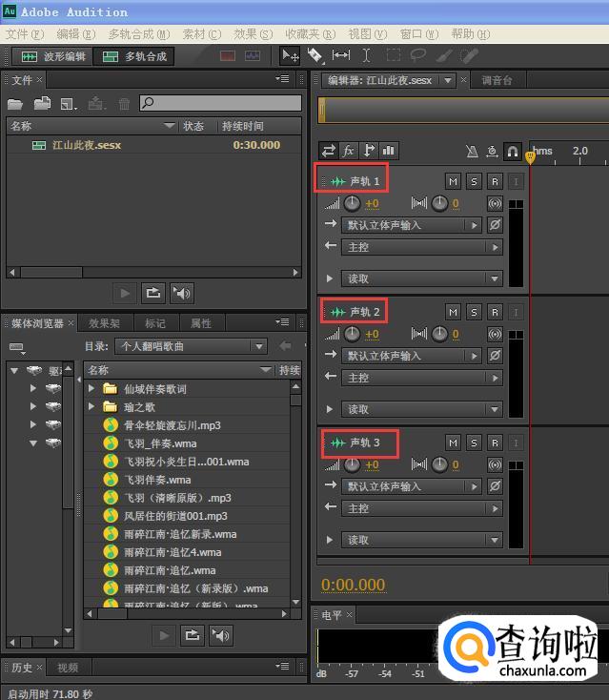The height and width of the screenshot is (700, 609).
Task: Click the EQ view icon
Action: pyautogui.click(x=389, y=151)
